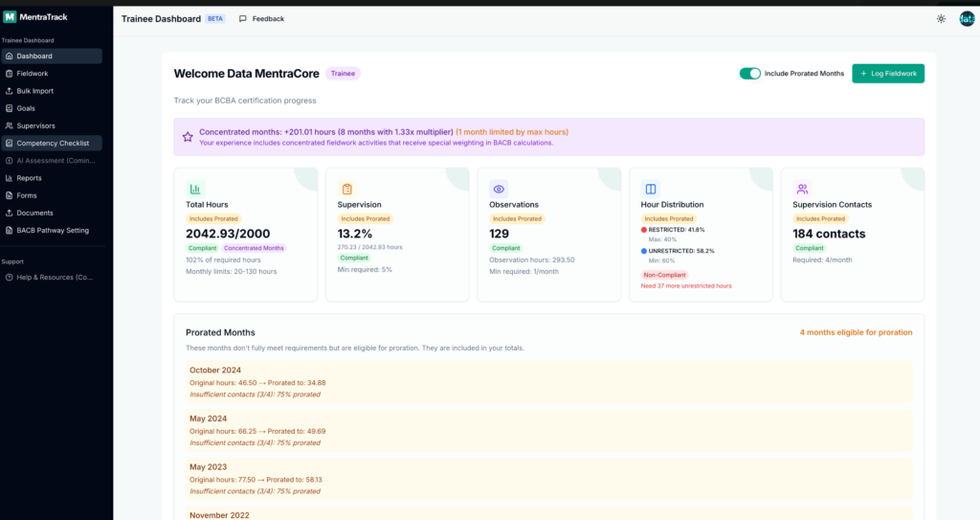Go to Bulk Import page
Image resolution: width=980 pixels, height=520 pixels.
point(35,91)
